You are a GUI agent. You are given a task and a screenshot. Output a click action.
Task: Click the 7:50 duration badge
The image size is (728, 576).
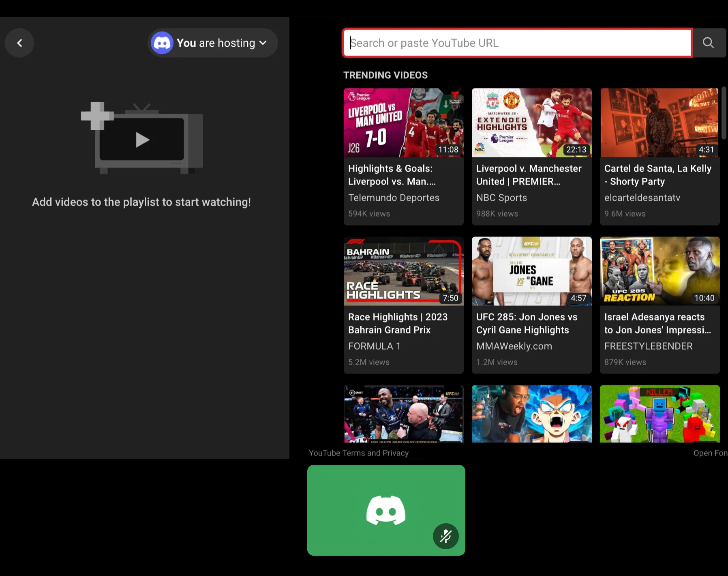450,298
